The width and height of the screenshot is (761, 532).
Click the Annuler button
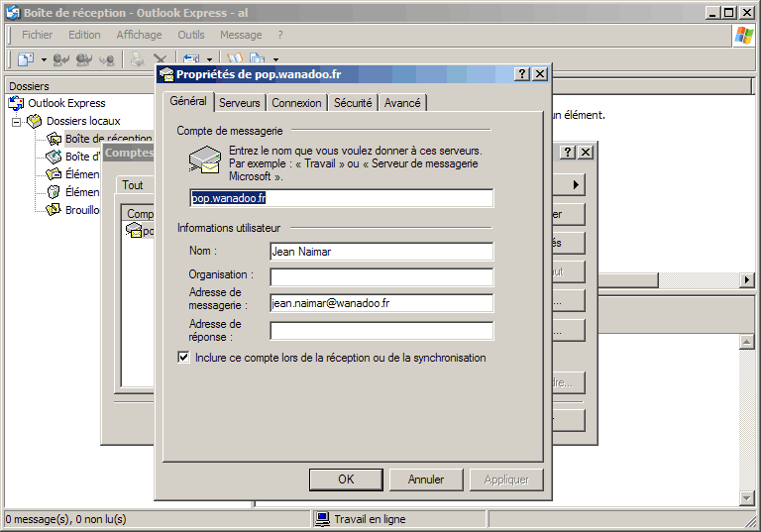coord(426,479)
